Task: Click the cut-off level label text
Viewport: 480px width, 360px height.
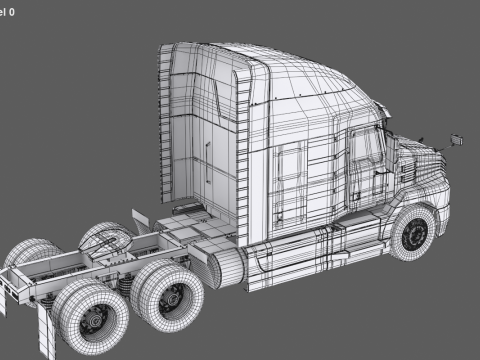Action: (7, 12)
